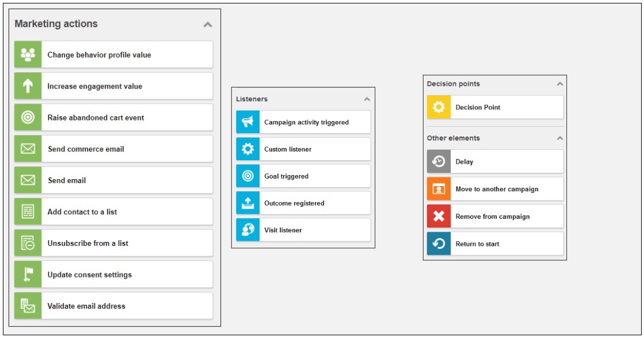Collapse the Decision points section

559,84
